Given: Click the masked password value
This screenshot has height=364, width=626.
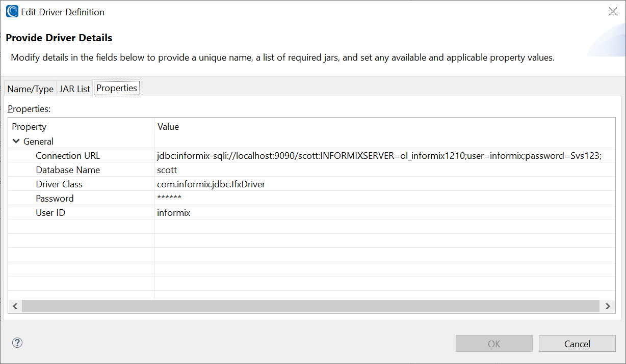Looking at the screenshot, I should click(x=169, y=198).
